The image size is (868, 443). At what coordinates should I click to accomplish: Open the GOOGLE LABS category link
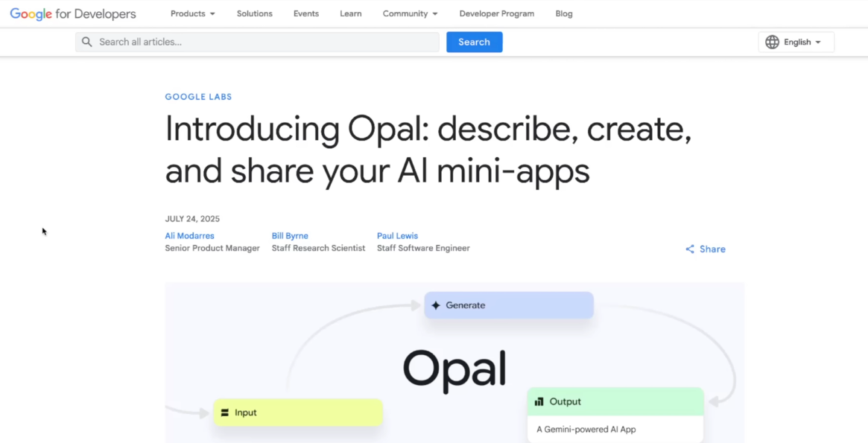coord(198,96)
